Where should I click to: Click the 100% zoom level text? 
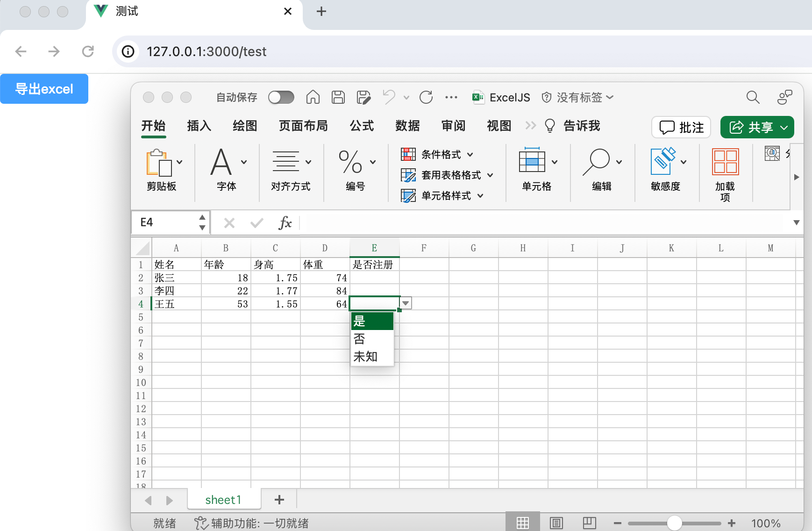coord(766,523)
